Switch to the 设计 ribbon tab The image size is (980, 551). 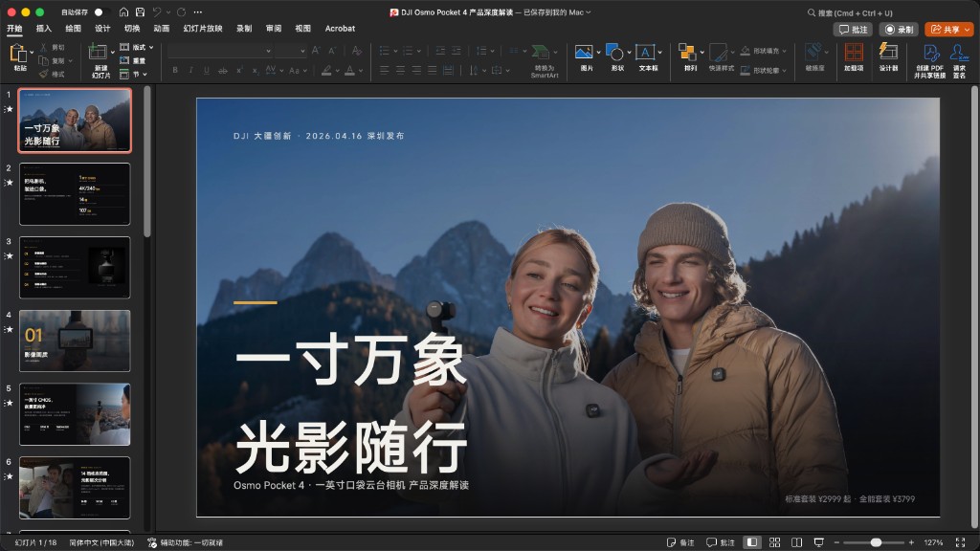pyautogui.click(x=102, y=28)
